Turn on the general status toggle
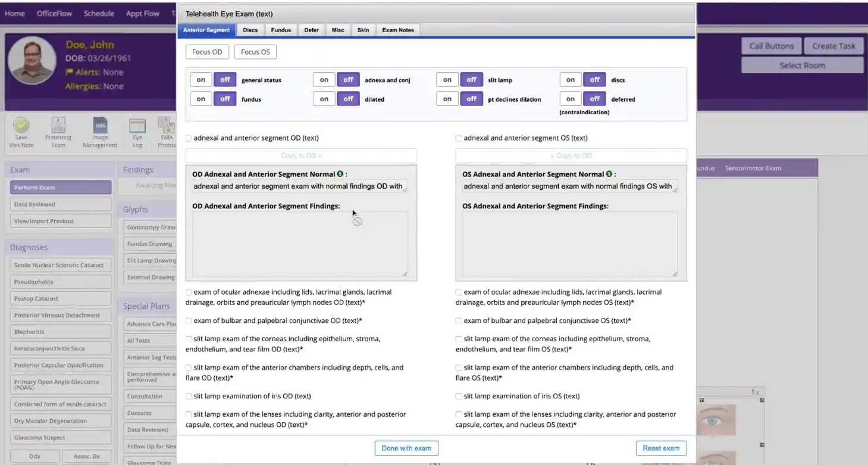Image resolution: width=868 pixels, height=465 pixels. (200, 79)
